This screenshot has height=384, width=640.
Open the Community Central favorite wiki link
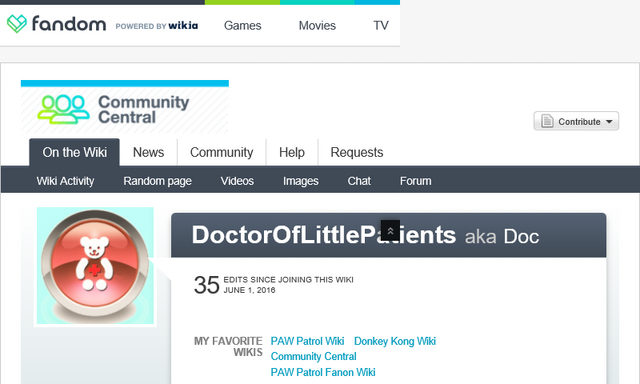(313, 356)
